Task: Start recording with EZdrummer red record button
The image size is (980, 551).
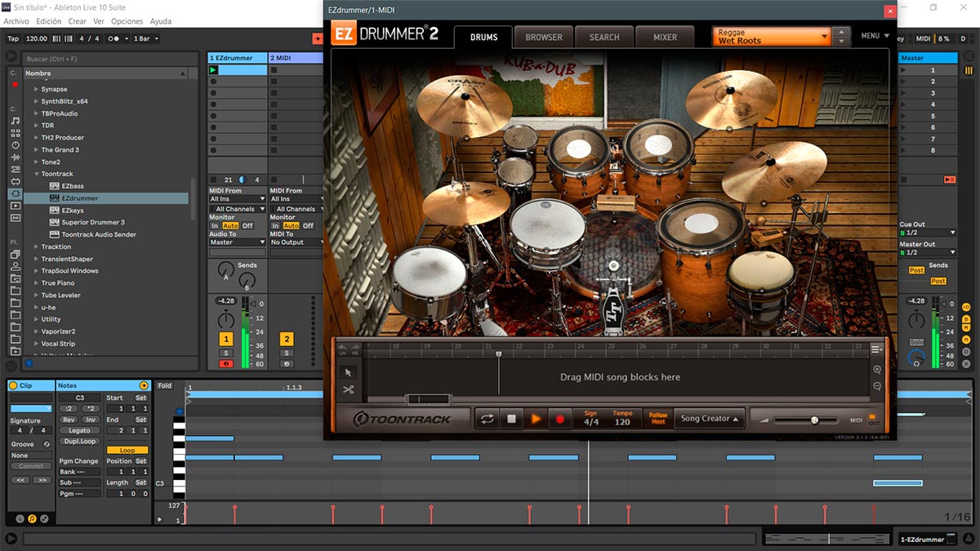Action: [560, 419]
